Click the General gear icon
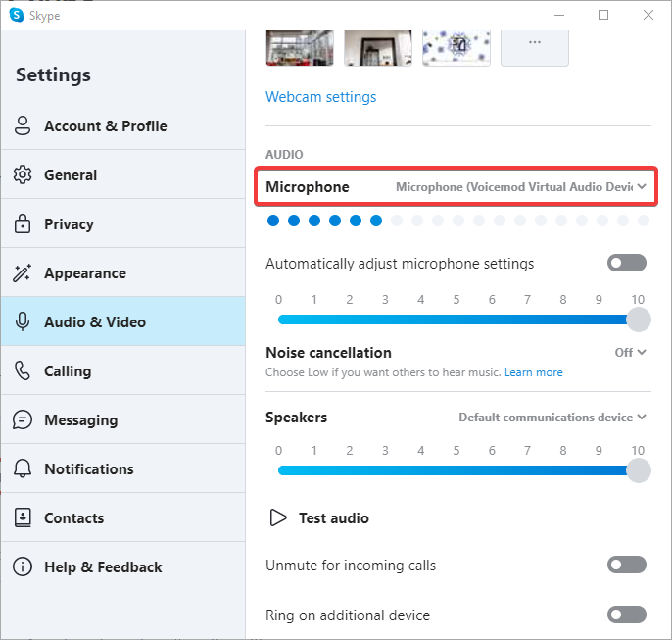The width and height of the screenshot is (672, 640). [x=23, y=174]
